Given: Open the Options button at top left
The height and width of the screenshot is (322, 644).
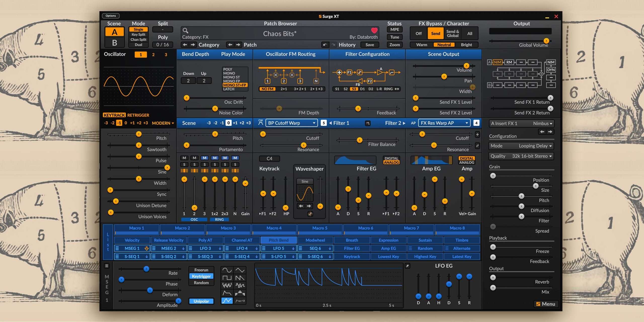Looking at the screenshot, I should point(111,16).
